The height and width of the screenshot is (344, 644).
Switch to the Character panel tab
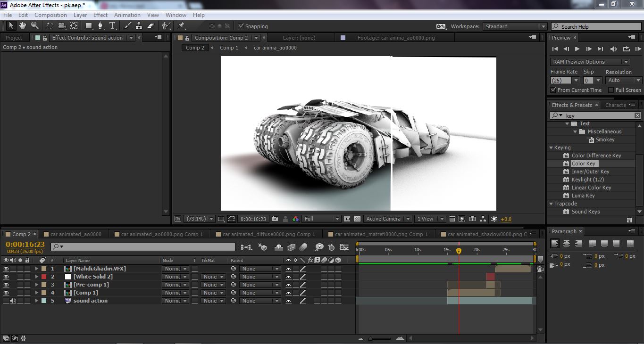pos(615,105)
